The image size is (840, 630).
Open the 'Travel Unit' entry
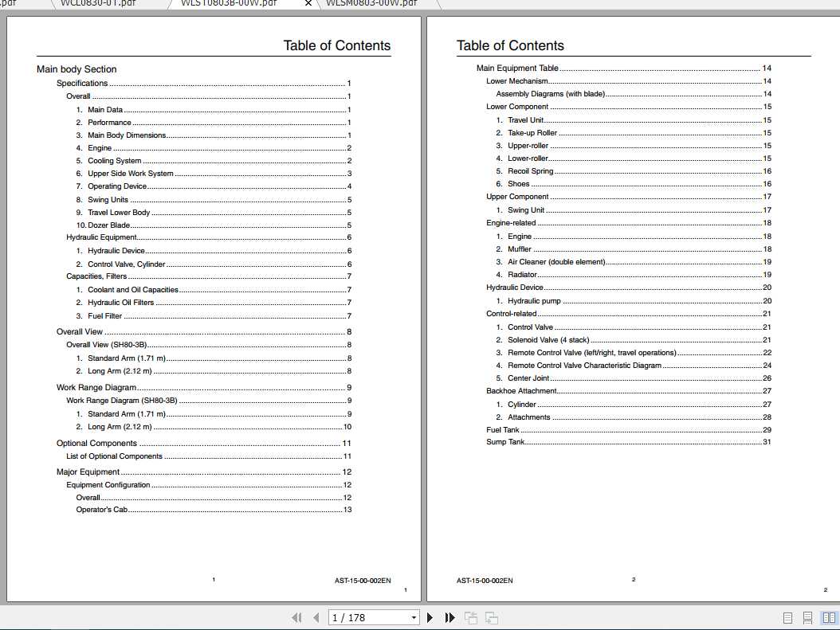634,120
